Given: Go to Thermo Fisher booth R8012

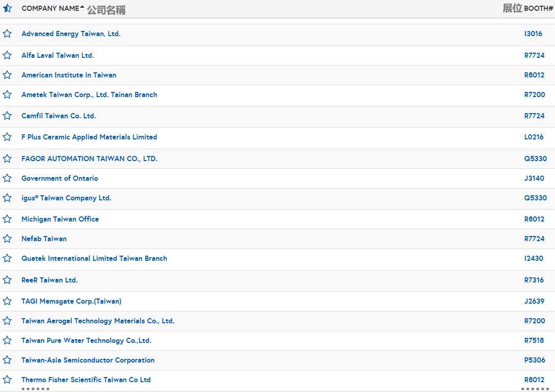Looking at the screenshot, I should point(534,380).
